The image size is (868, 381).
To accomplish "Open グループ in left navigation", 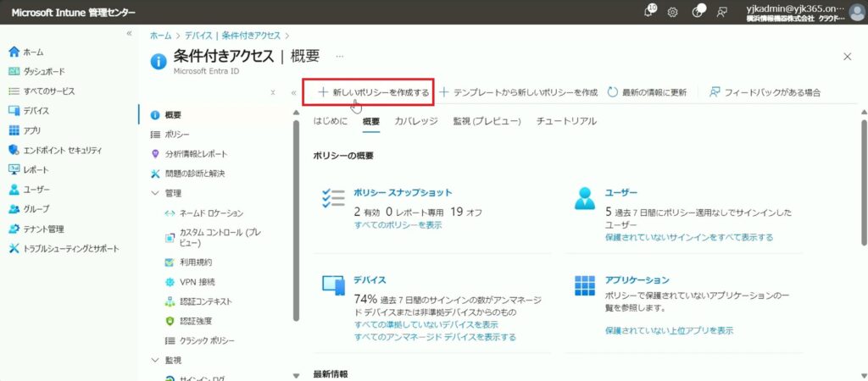I will pyautogui.click(x=29, y=209).
